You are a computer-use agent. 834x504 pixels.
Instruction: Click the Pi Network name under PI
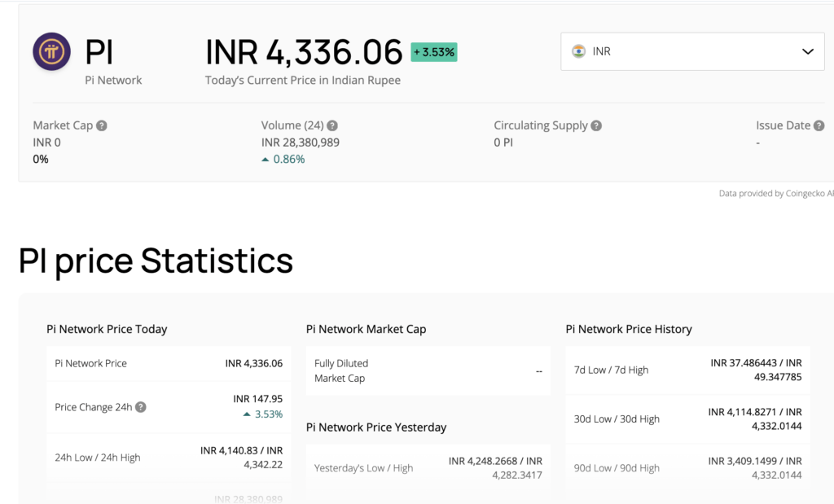point(113,81)
